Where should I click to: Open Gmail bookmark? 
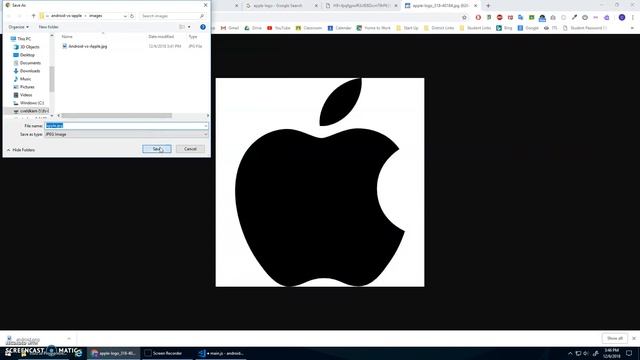(230, 28)
